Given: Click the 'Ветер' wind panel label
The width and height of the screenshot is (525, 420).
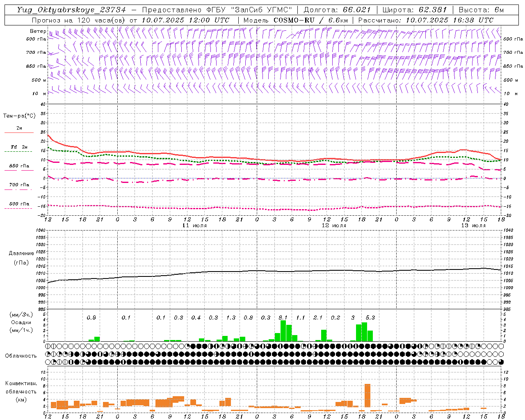Looking at the screenshot, I should pos(38,31).
